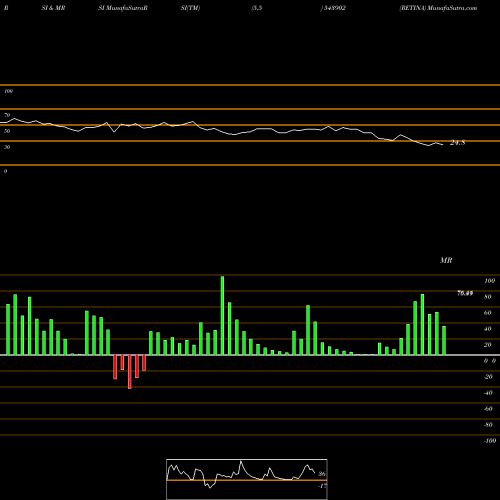Click the longest red negative MR bar
This screenshot has width=500, height=500.
point(130,372)
